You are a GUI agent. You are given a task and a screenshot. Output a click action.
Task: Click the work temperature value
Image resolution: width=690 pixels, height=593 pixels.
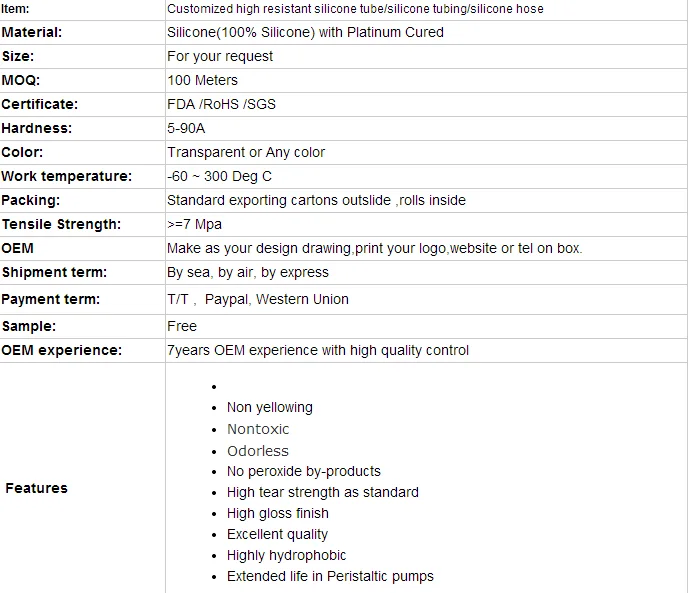point(219,176)
